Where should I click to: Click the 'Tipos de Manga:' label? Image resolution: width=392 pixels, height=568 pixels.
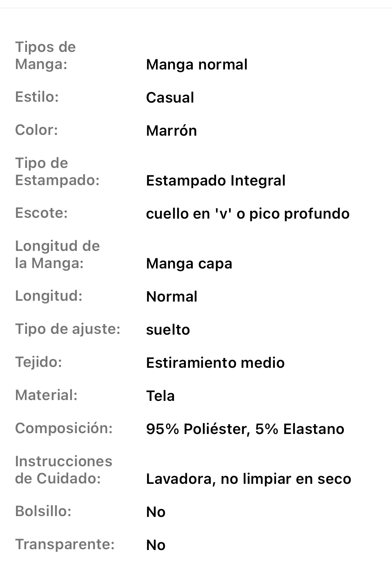coord(45,56)
